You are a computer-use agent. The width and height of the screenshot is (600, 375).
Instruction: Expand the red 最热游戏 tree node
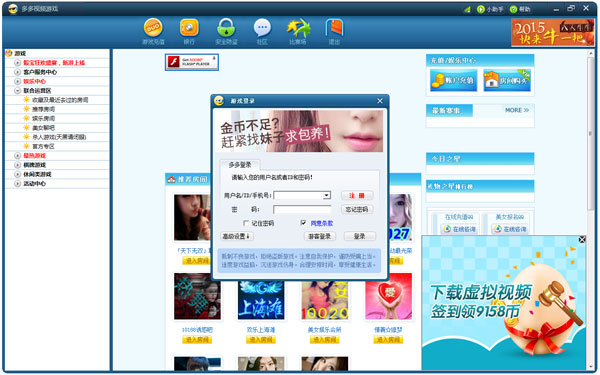pyautogui.click(x=17, y=155)
